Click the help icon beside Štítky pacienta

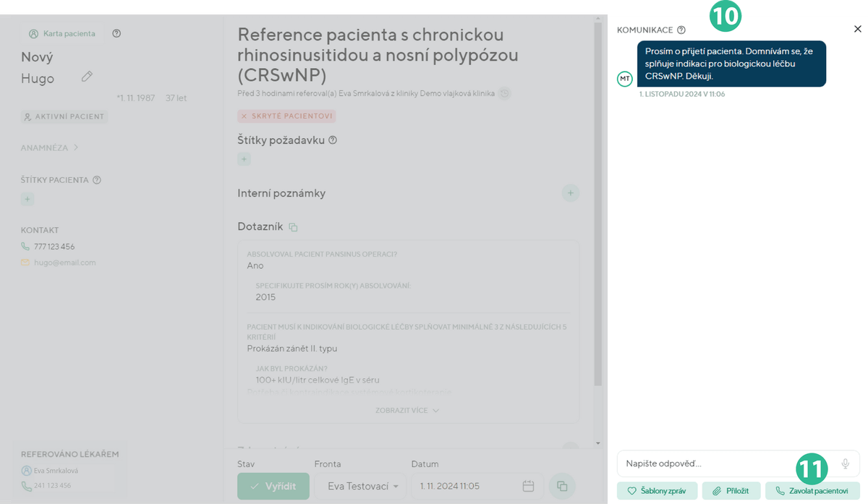[97, 180]
